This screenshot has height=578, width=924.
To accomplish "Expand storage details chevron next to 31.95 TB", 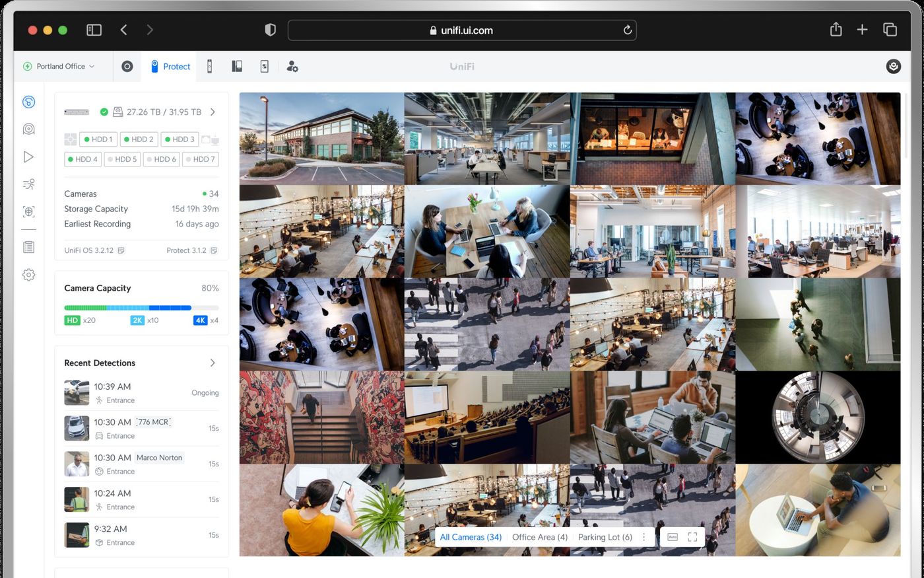I will [x=213, y=112].
